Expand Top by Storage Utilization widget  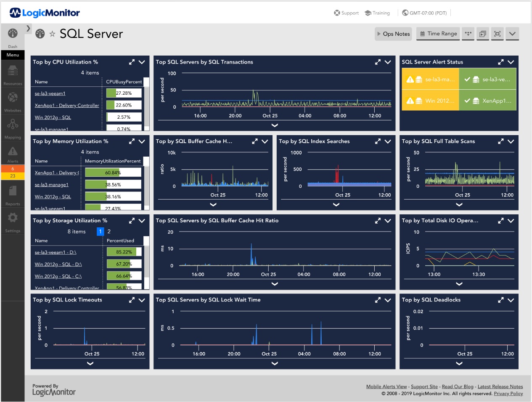(x=132, y=221)
